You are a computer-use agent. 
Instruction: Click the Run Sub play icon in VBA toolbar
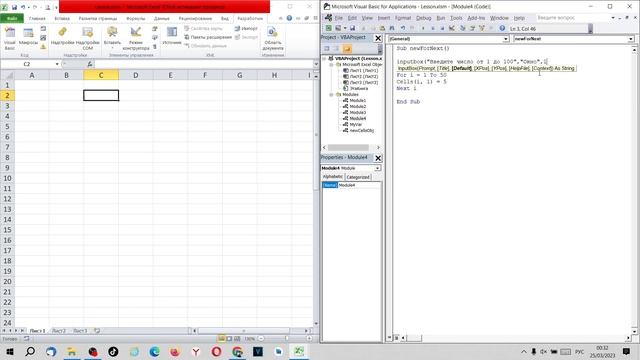tap(423, 28)
